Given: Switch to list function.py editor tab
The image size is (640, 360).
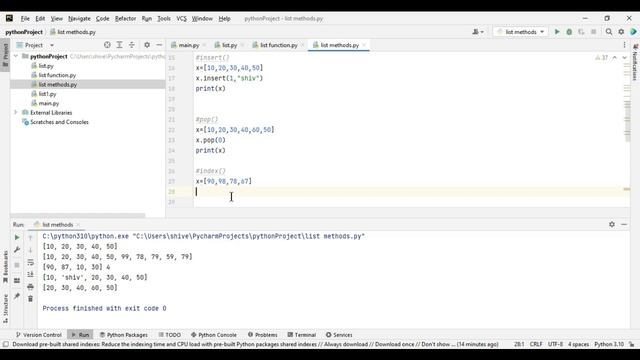Looking at the screenshot, I should click(278, 45).
